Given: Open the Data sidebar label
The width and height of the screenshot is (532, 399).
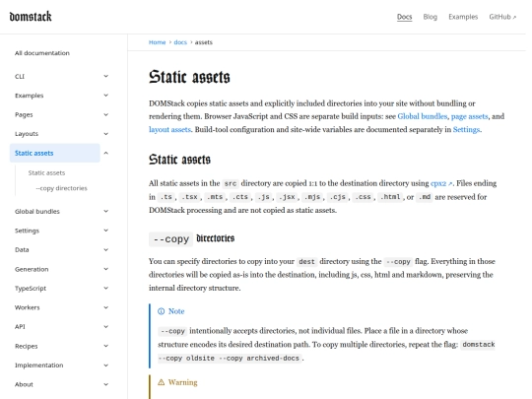Looking at the screenshot, I should point(22,249).
